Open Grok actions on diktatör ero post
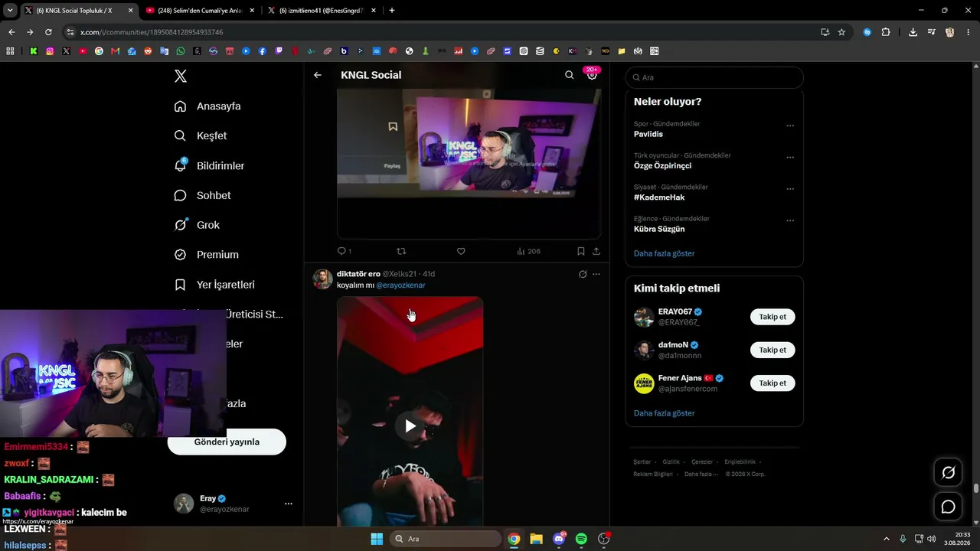The width and height of the screenshot is (980, 551). point(583,274)
